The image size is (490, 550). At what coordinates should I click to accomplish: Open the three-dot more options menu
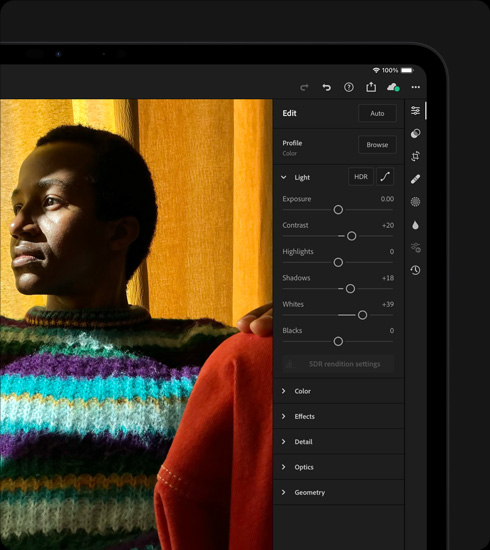pyautogui.click(x=416, y=87)
